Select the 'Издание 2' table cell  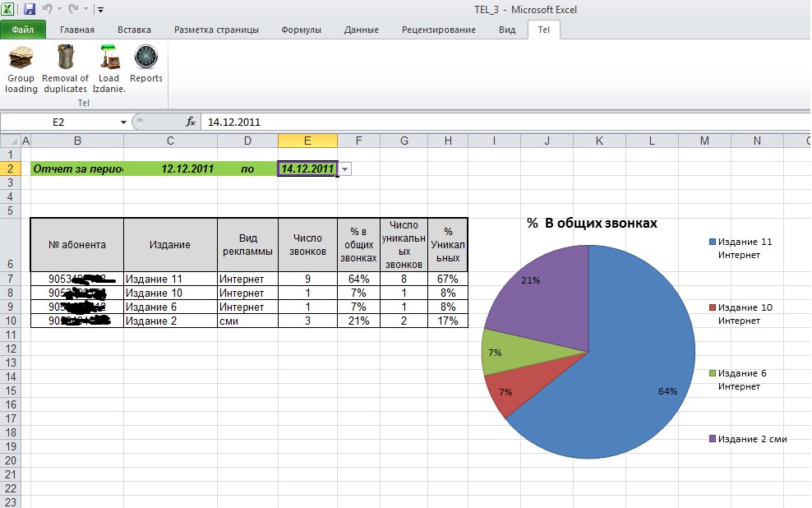point(170,321)
